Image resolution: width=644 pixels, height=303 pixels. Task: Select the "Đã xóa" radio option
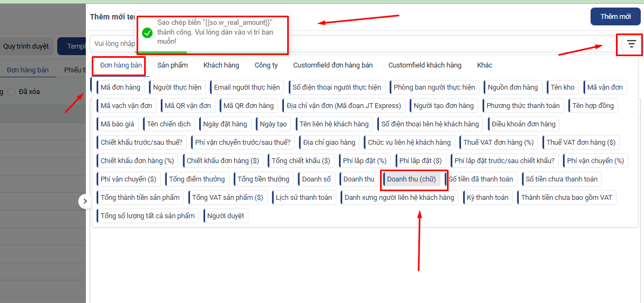[12, 92]
